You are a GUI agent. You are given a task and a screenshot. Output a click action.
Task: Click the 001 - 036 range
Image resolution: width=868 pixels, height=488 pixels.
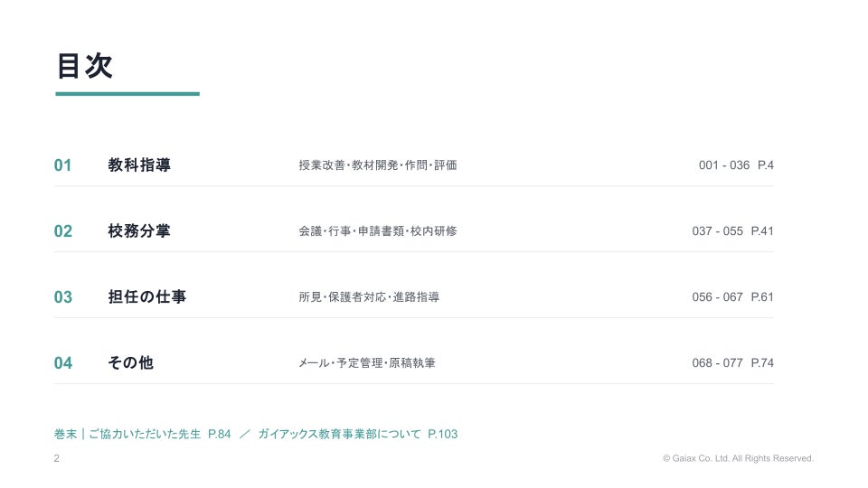tap(723, 164)
